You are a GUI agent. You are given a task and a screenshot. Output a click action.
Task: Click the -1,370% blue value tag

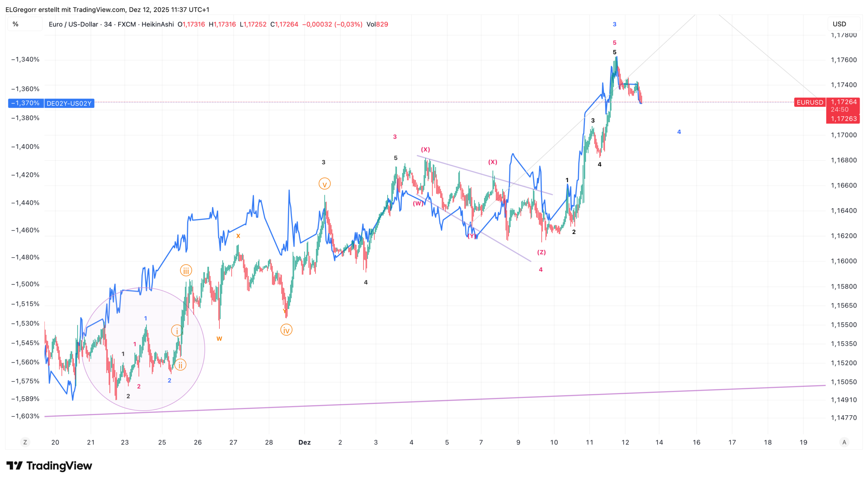(x=26, y=103)
